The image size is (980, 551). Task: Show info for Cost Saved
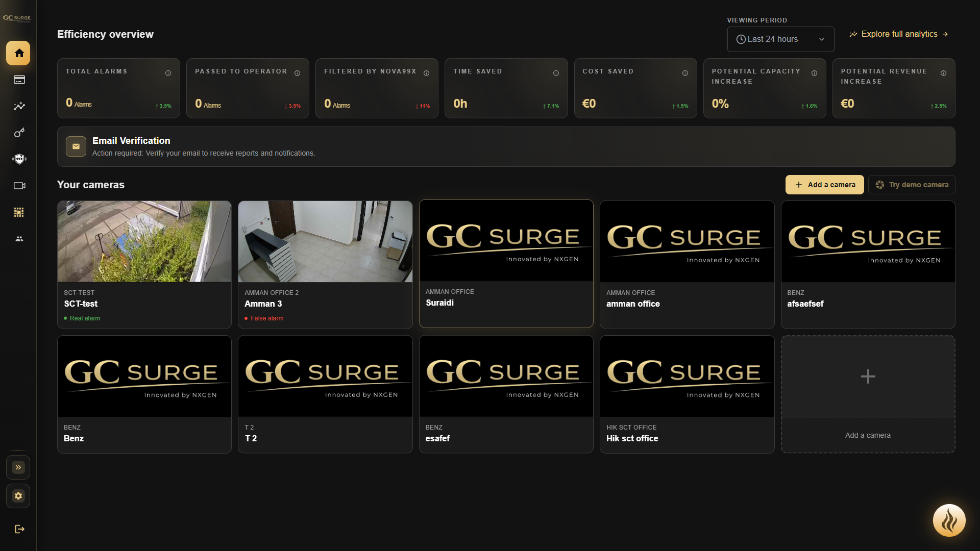[x=685, y=73]
